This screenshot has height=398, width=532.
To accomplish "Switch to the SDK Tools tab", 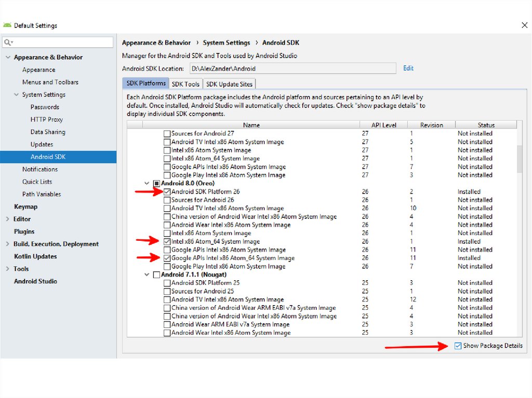I will pyautogui.click(x=185, y=84).
